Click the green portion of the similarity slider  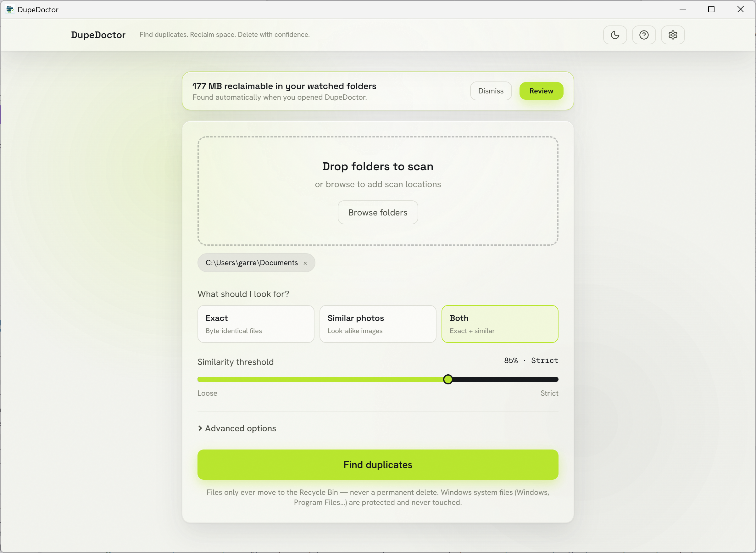(x=320, y=379)
